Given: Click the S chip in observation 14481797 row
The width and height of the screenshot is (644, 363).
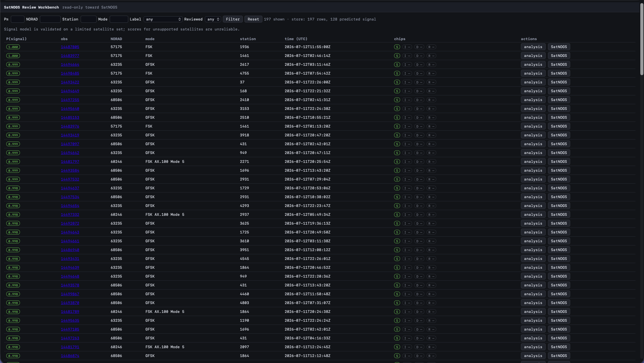Looking at the screenshot, I should [x=397, y=162].
